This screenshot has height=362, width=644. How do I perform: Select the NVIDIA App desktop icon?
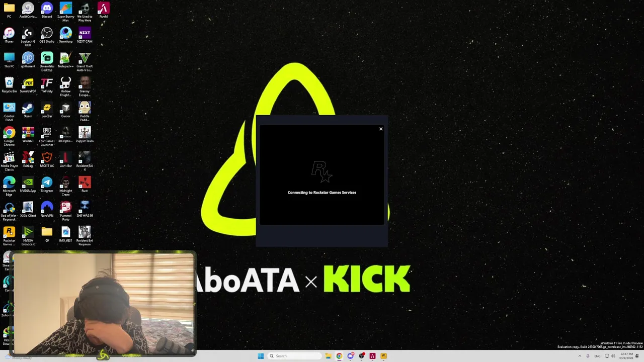click(28, 185)
